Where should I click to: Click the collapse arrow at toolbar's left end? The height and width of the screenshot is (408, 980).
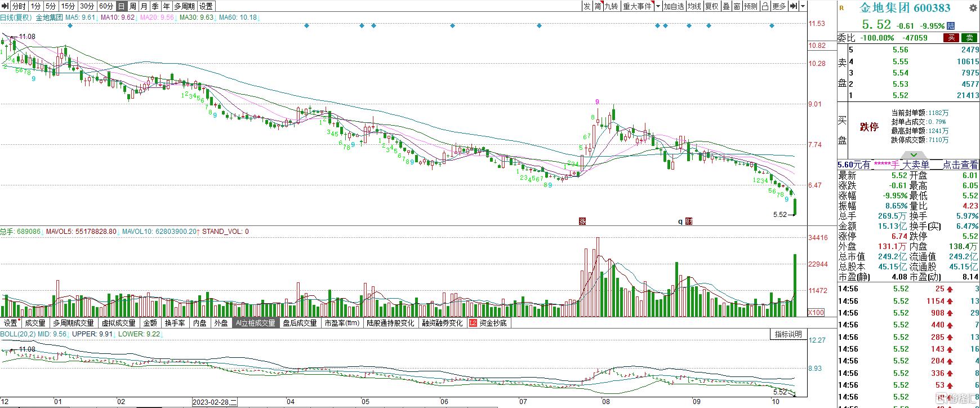(5, 6)
